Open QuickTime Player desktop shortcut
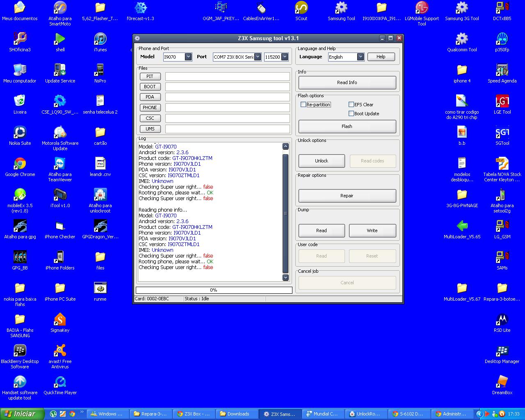The width and height of the screenshot is (525, 420). [60, 385]
